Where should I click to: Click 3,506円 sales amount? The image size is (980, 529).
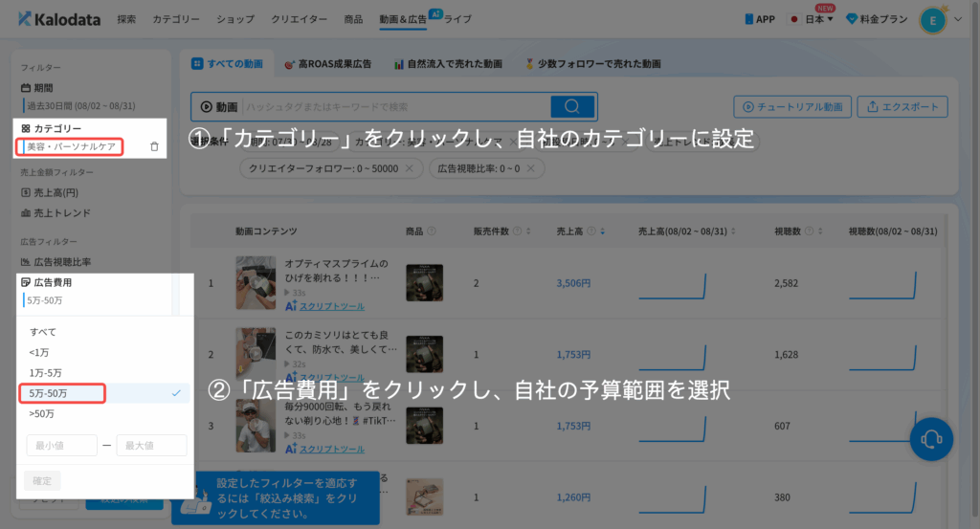pyautogui.click(x=573, y=283)
